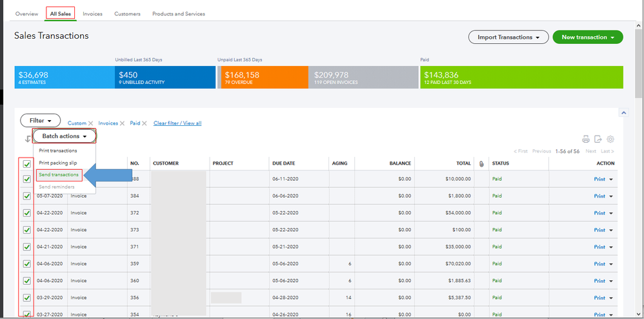The height and width of the screenshot is (319, 644).
Task: Click the paperclip attachment column icon
Action: pyautogui.click(x=481, y=164)
